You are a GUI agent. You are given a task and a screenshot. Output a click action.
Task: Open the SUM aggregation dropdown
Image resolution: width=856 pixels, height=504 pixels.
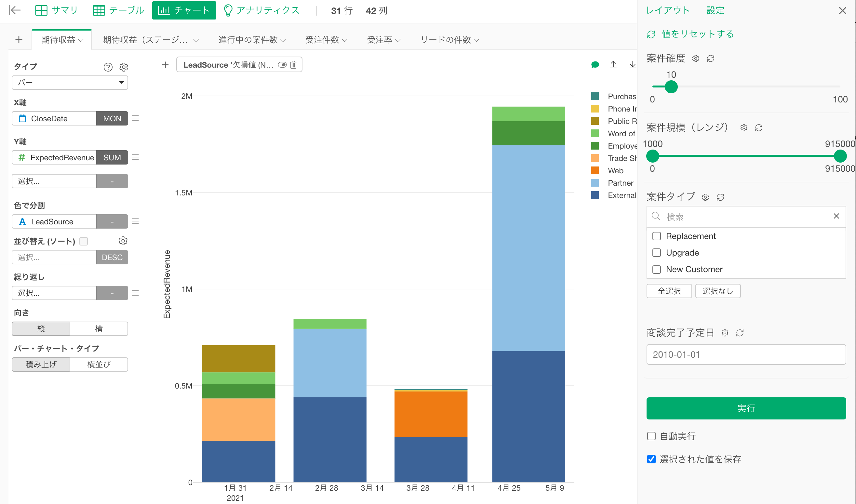(x=112, y=157)
